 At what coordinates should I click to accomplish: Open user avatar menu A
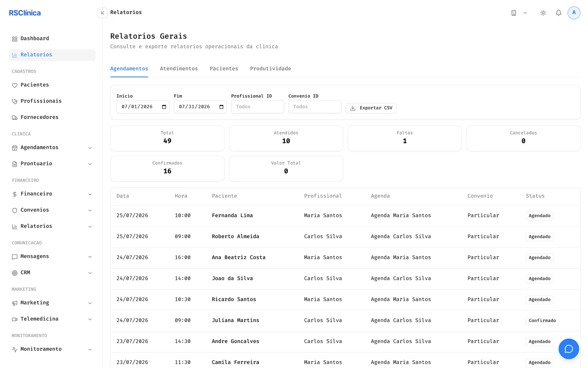pyautogui.click(x=574, y=13)
